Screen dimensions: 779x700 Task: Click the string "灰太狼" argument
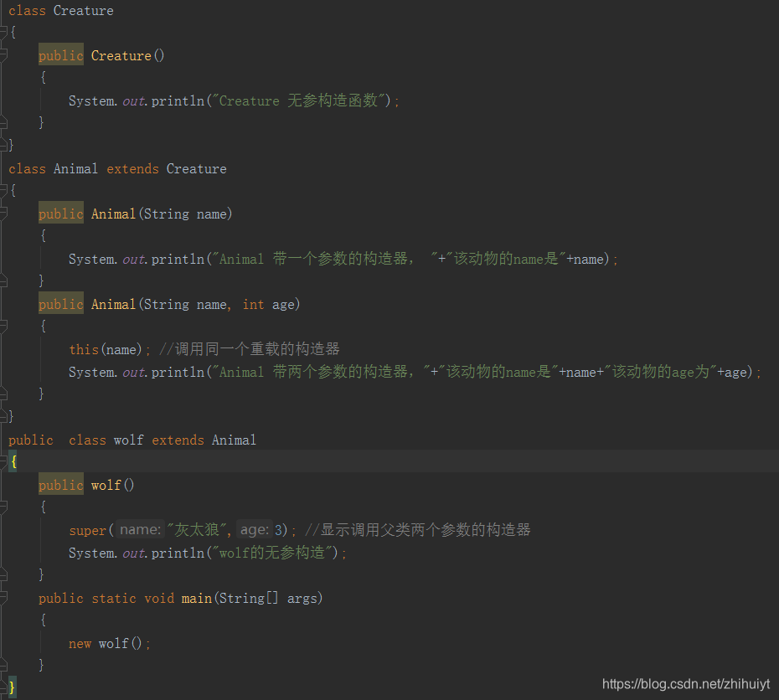click(x=197, y=530)
